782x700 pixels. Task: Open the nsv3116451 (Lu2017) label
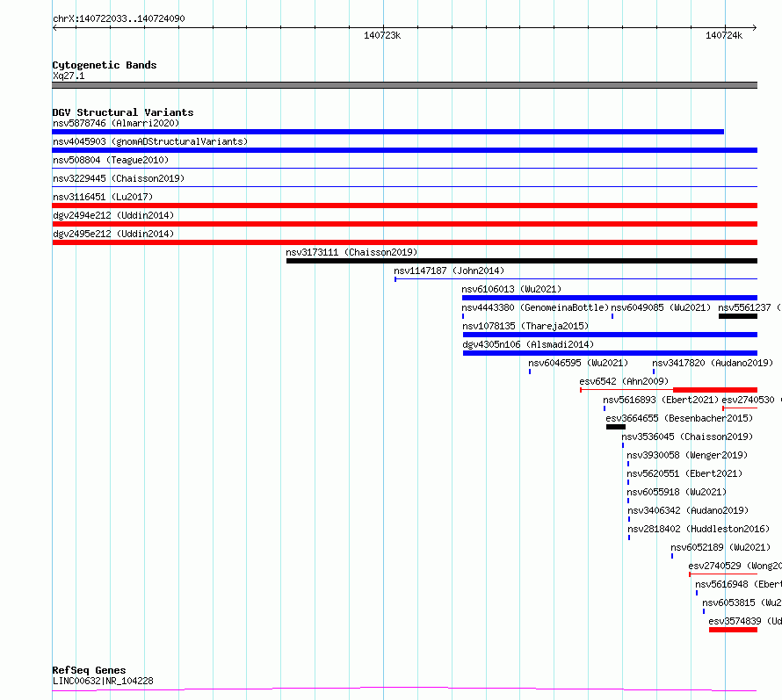pyautogui.click(x=103, y=197)
